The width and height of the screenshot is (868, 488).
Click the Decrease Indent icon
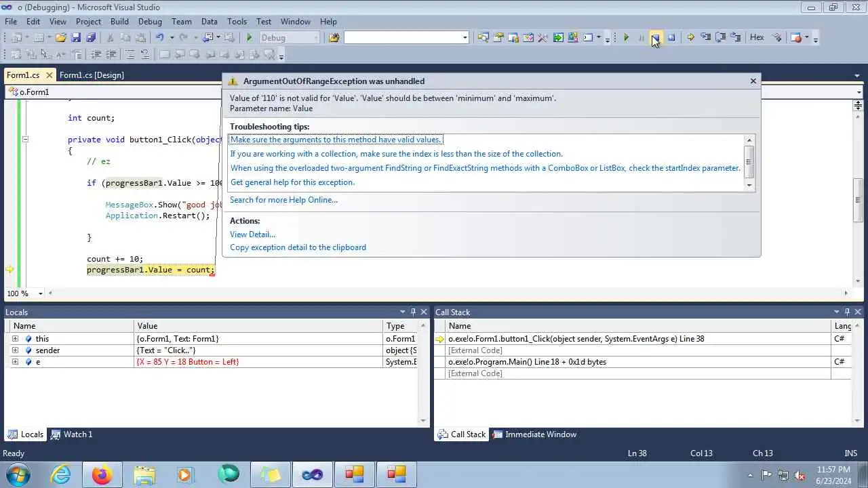coord(96,54)
